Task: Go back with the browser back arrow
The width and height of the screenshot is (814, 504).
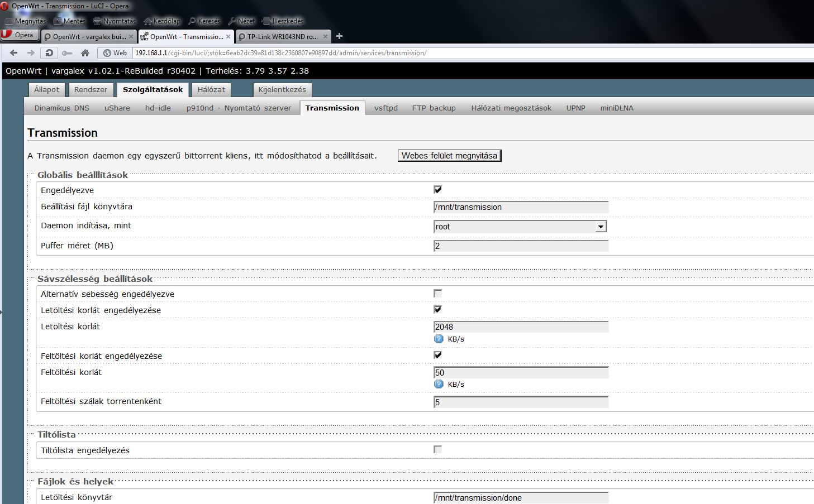Action: click(14, 53)
